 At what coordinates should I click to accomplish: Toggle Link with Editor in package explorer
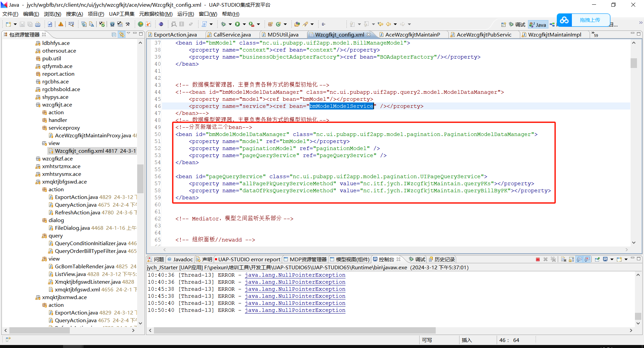pyautogui.click(x=121, y=34)
